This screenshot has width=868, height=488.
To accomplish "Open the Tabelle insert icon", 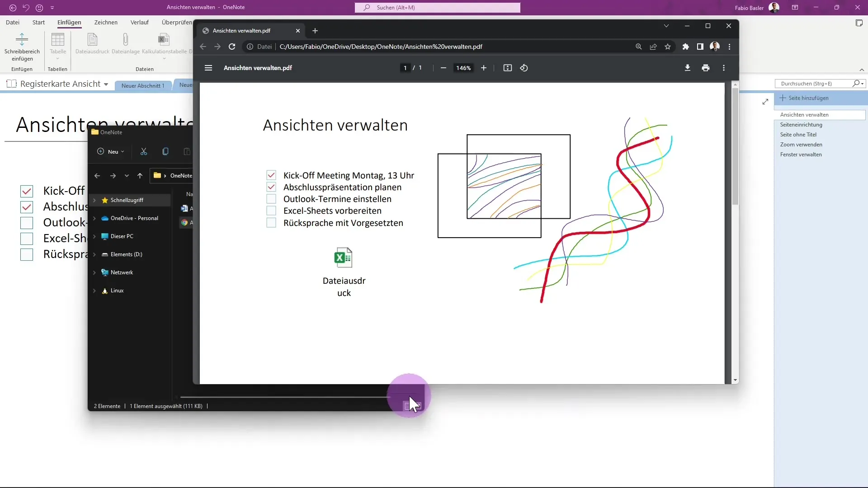I will (58, 39).
